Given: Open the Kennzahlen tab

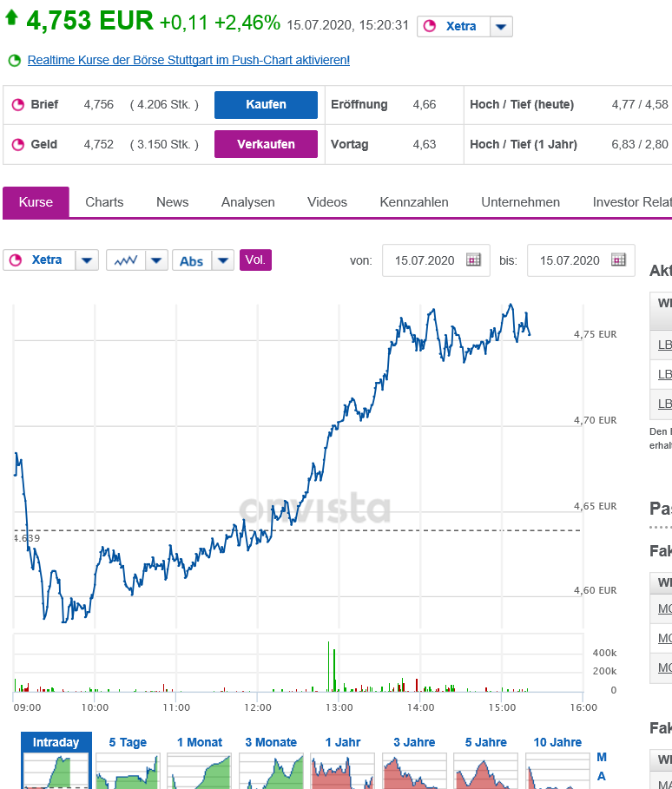Looking at the screenshot, I should click(x=414, y=202).
